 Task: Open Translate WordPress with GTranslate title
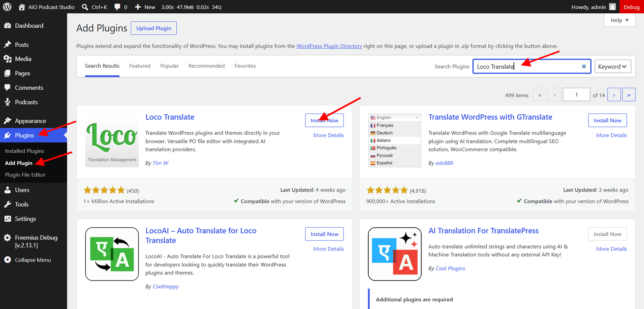(490, 117)
